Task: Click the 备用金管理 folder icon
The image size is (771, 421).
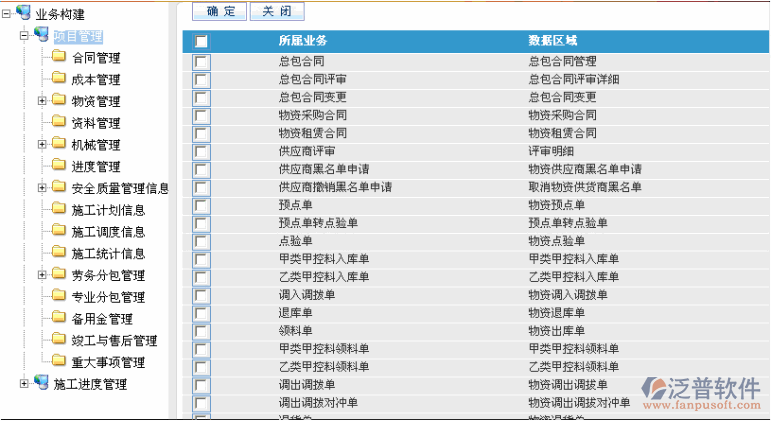Action: pos(59,317)
